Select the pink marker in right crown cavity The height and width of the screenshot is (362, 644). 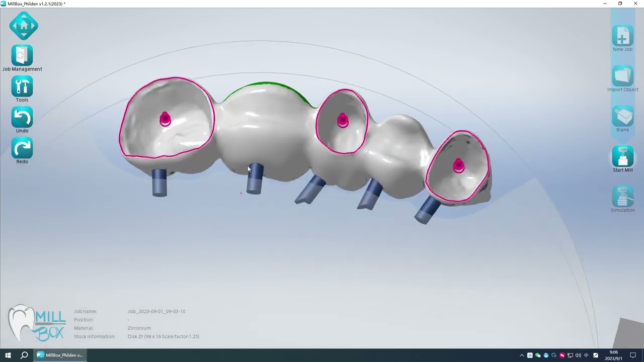(x=458, y=165)
